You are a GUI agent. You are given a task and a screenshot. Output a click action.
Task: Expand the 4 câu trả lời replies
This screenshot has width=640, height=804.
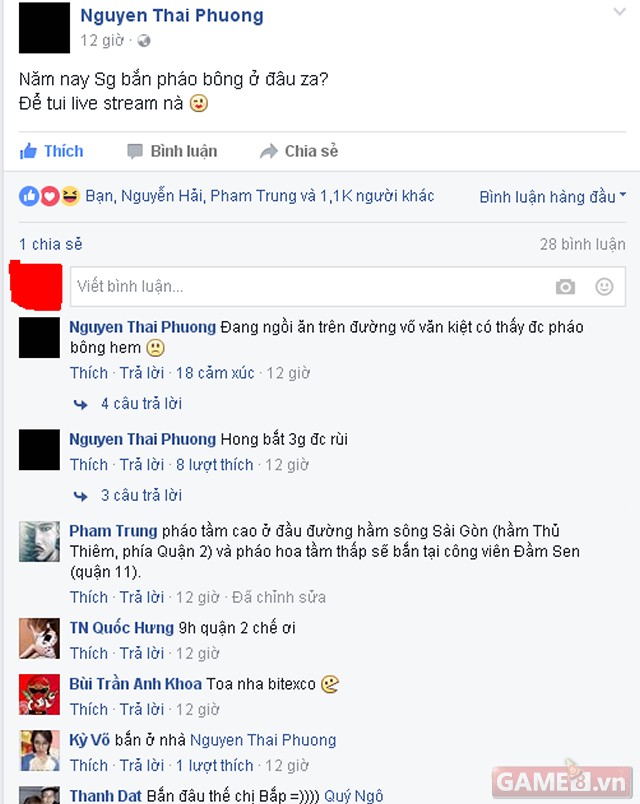point(142,404)
